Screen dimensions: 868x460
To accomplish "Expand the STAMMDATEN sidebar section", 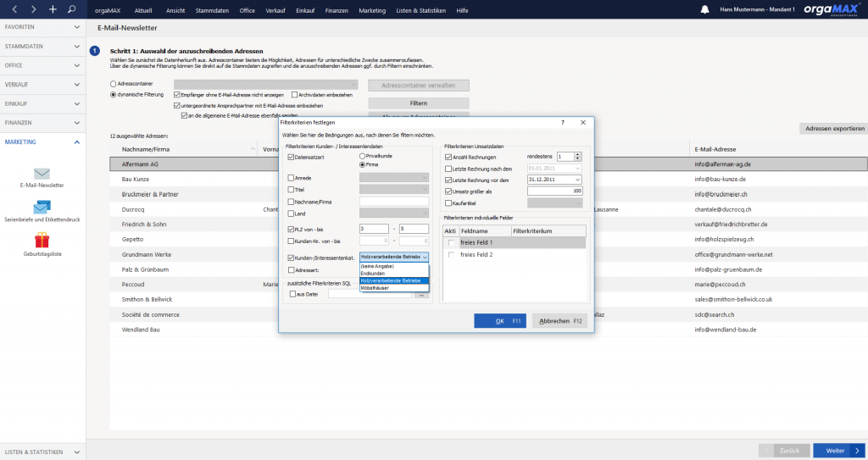I will (42, 47).
